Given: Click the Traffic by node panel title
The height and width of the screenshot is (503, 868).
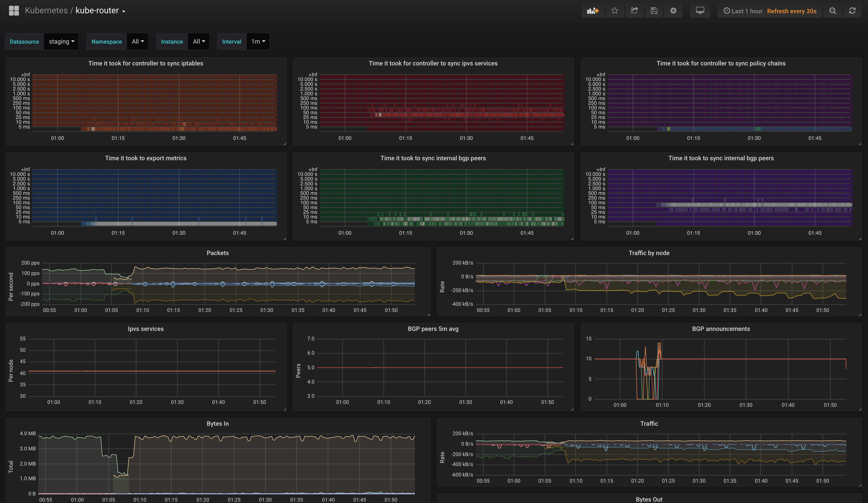Looking at the screenshot, I should point(649,253).
